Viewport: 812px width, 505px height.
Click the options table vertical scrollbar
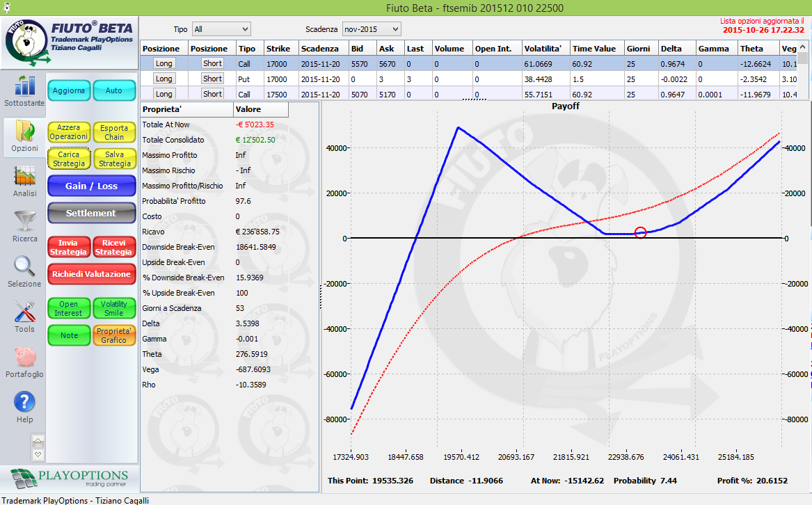pyautogui.click(x=803, y=70)
